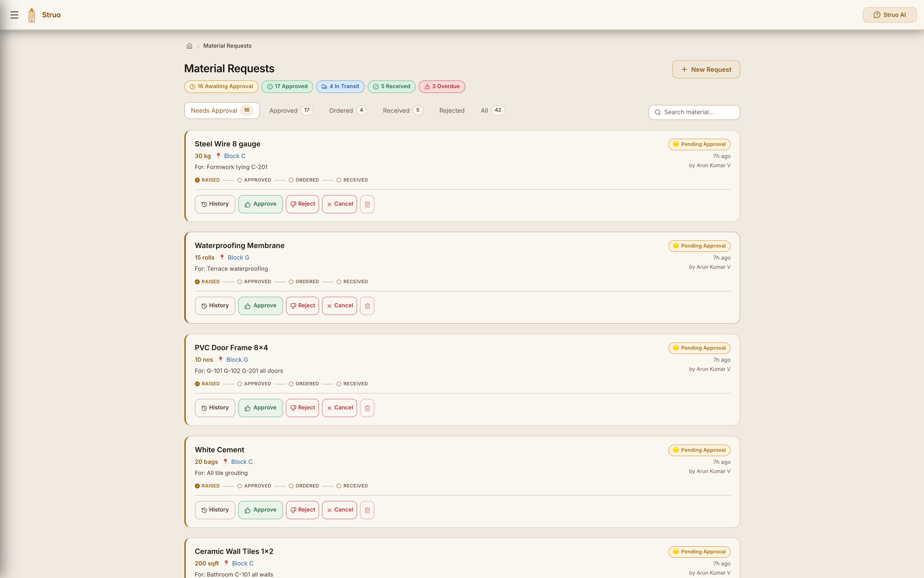View History for White Cement
Image resolution: width=924 pixels, height=578 pixels.
pos(215,510)
